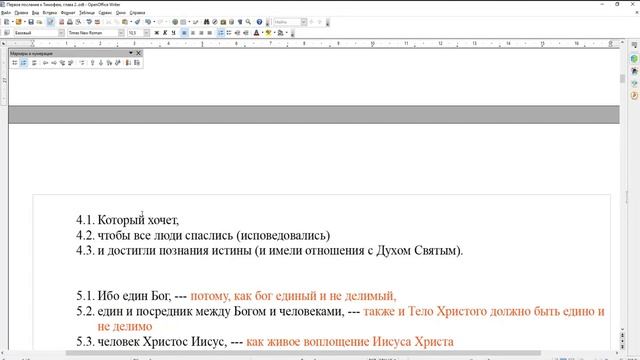
Task: Save the document with the floppy icon
Action: 31,22
